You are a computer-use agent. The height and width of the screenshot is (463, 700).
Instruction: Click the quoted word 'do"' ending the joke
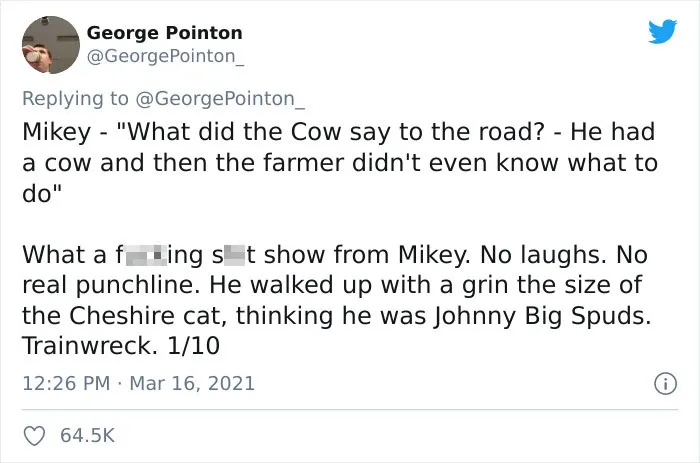click(x=42, y=193)
